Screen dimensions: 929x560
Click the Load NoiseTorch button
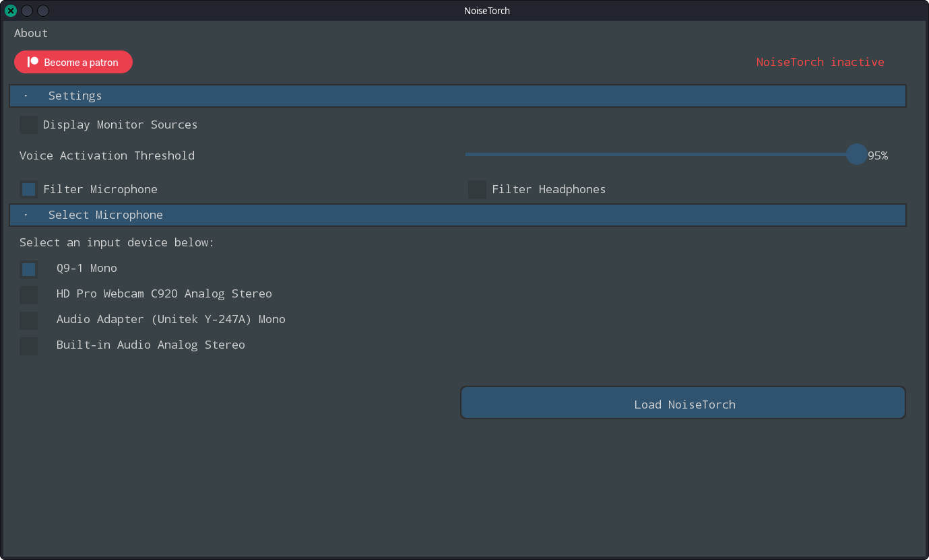pos(682,403)
